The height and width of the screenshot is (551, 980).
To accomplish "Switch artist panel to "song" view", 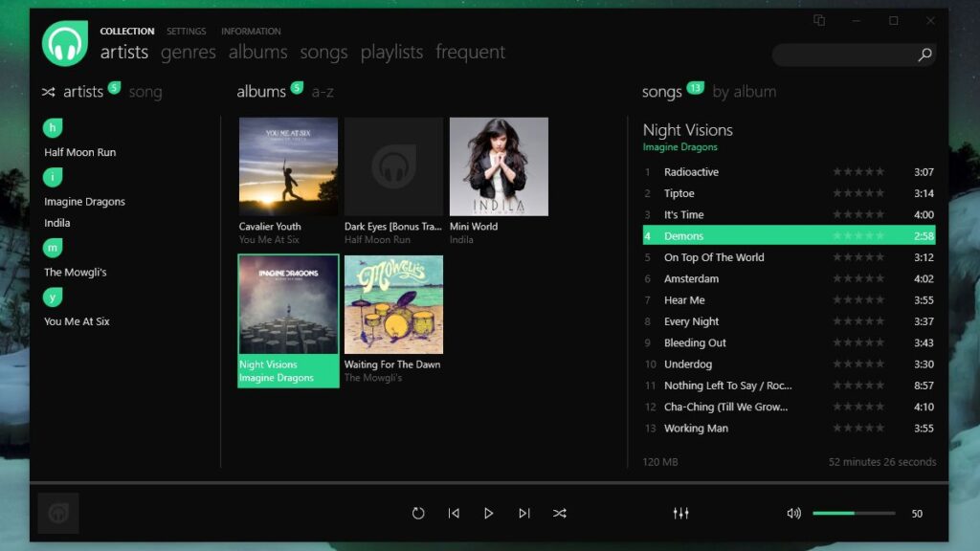I will point(145,91).
